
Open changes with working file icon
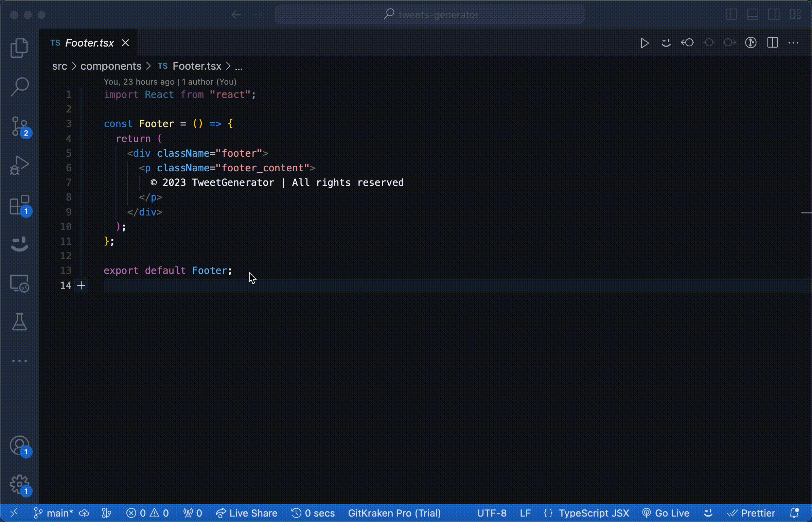click(709, 43)
